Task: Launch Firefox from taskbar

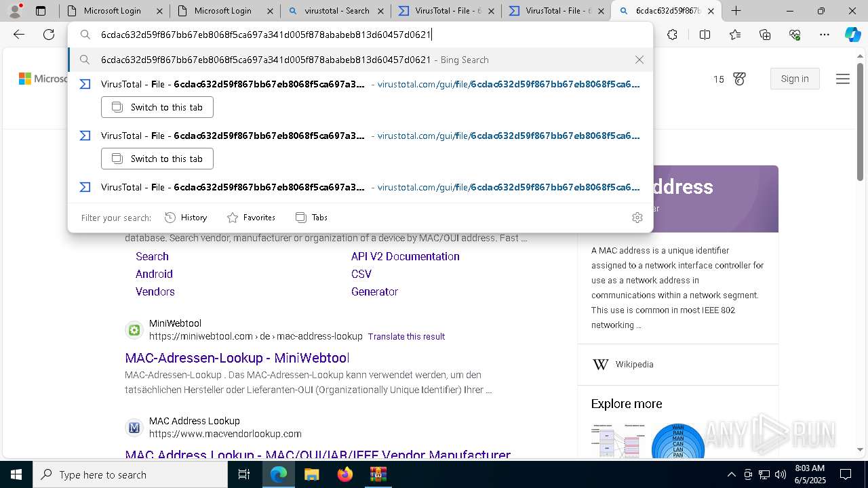Action: (x=344, y=474)
